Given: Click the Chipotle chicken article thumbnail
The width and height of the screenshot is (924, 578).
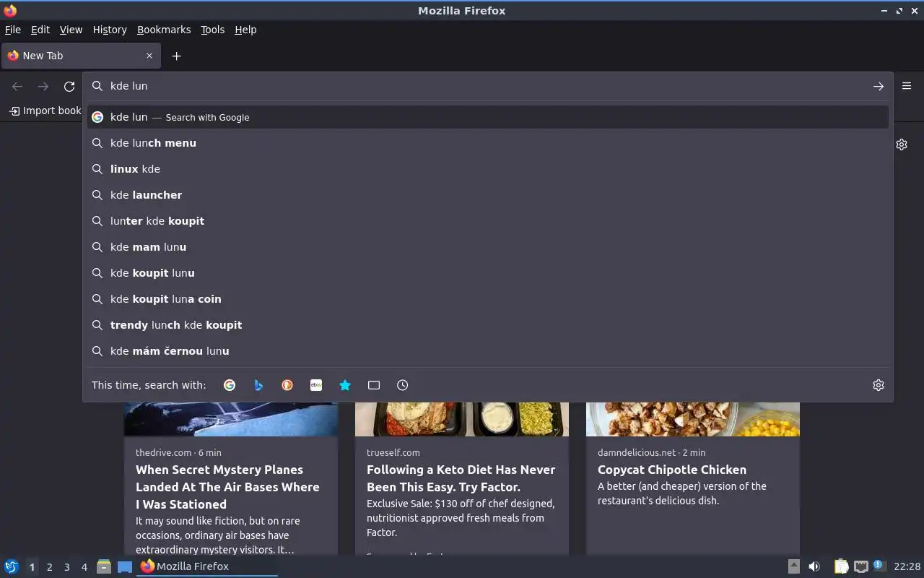Looking at the screenshot, I should [x=693, y=419].
